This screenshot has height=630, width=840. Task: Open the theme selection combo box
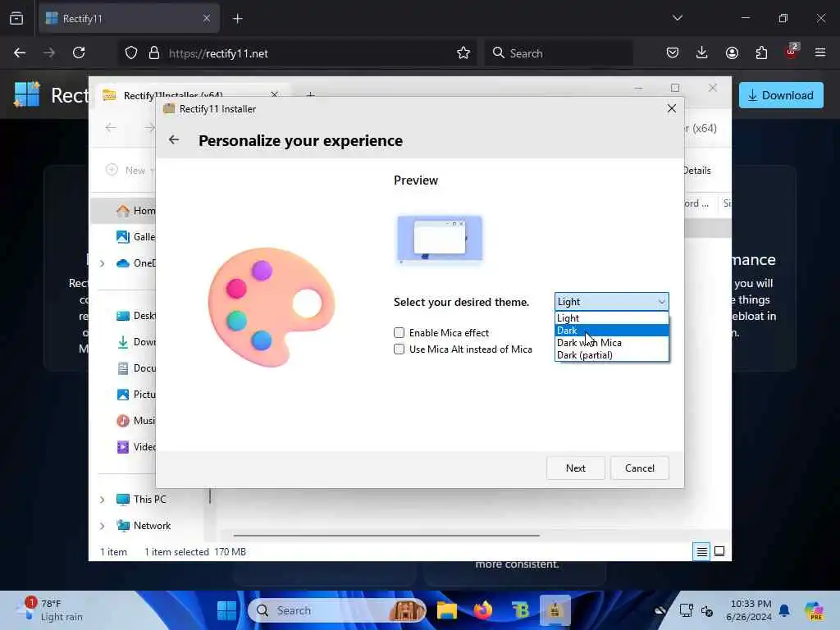coord(611,302)
